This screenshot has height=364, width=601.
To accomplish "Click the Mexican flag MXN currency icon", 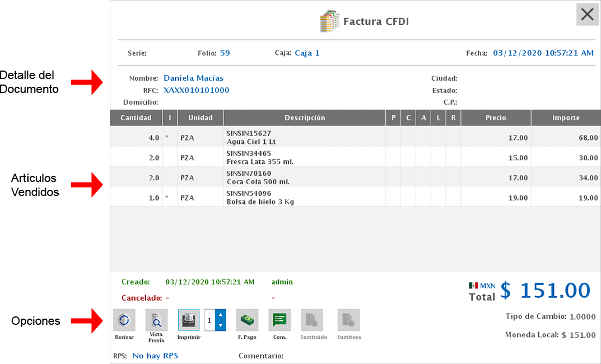I will click(x=473, y=286).
